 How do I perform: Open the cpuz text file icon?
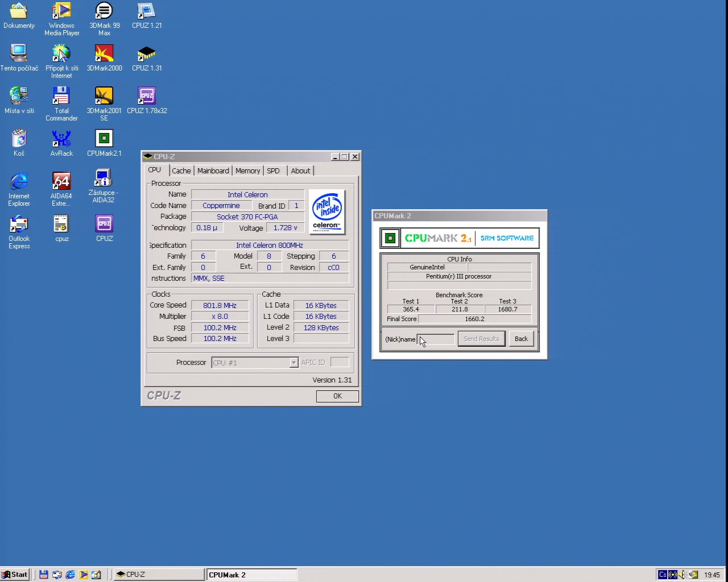61,228
